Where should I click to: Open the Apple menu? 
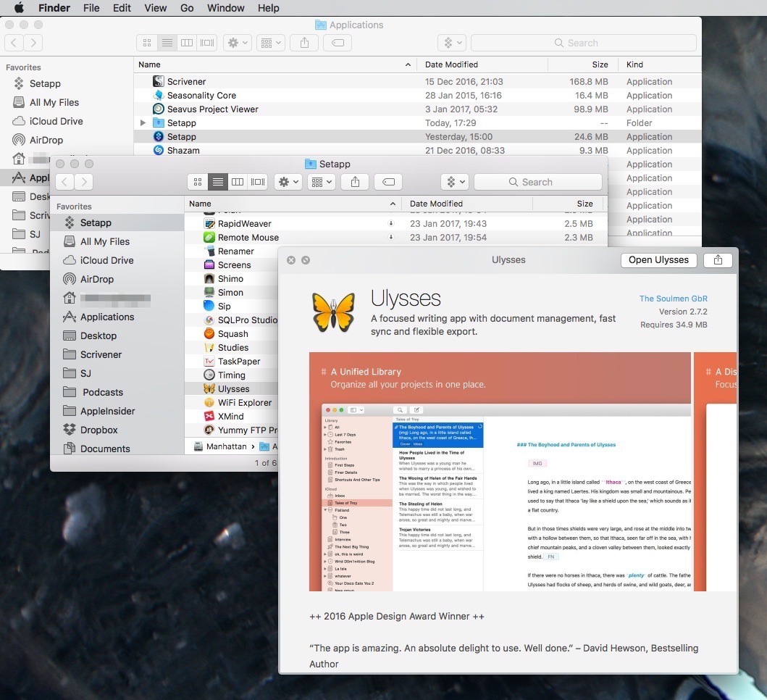[x=18, y=8]
